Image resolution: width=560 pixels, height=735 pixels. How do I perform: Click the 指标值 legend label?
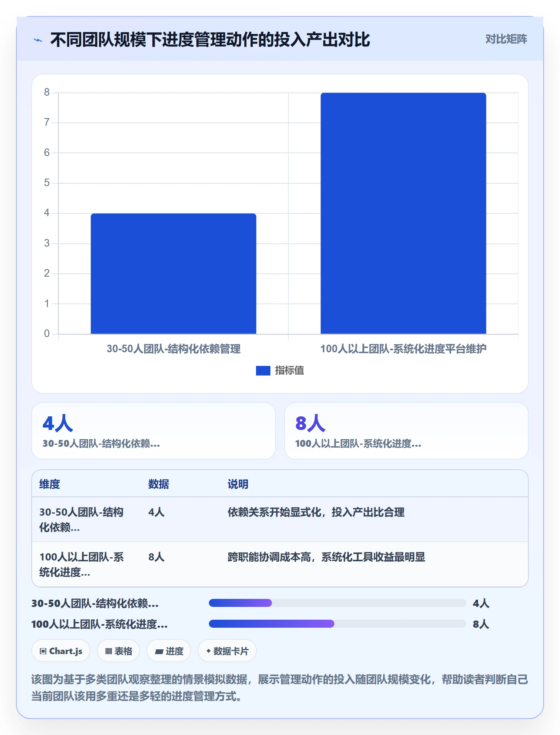[289, 371]
